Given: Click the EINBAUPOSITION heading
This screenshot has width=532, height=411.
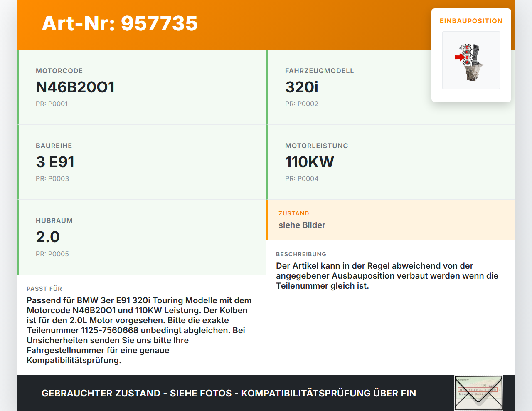Looking at the screenshot, I should click(x=471, y=21).
